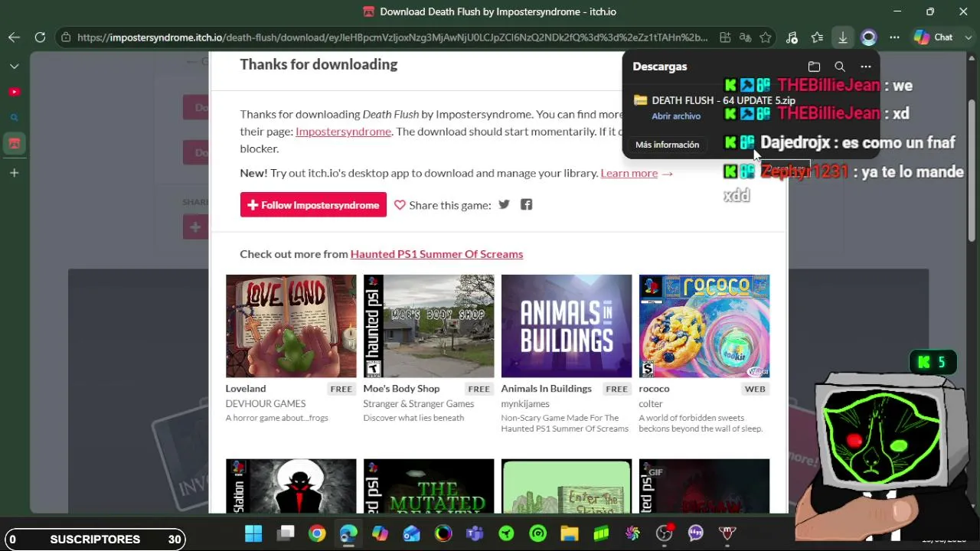Image resolution: width=980 pixels, height=551 pixels.
Task: Click the rococo title link
Action: click(654, 389)
